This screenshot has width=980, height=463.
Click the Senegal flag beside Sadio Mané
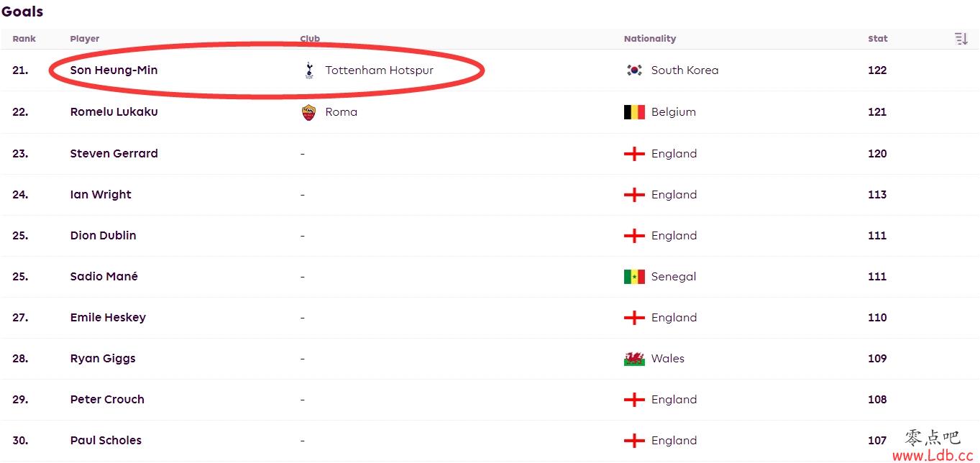coord(634,277)
